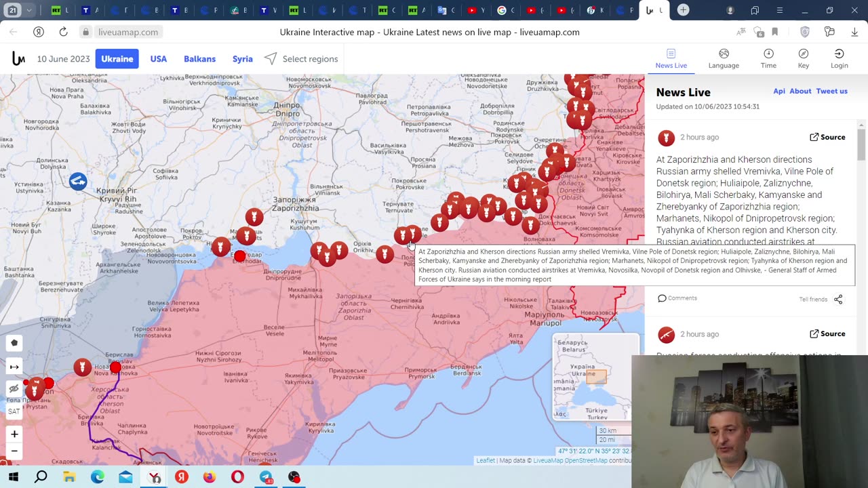Open the Time clock menu
This screenshot has width=868, height=488.
(x=768, y=59)
